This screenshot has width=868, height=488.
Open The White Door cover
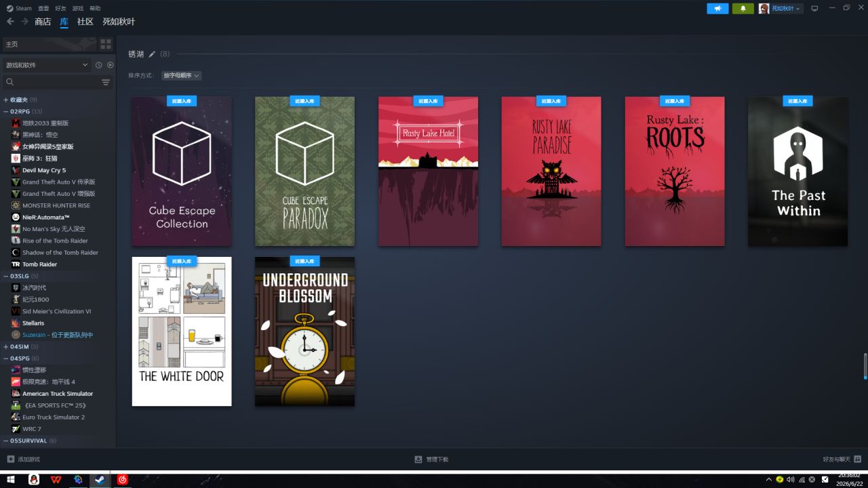[182, 331]
